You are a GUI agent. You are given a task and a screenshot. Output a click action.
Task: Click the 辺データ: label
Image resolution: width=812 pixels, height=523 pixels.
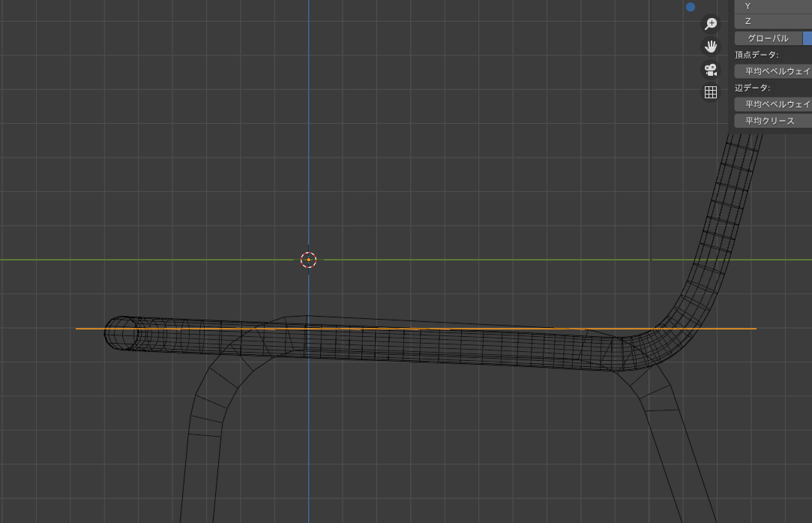click(753, 88)
